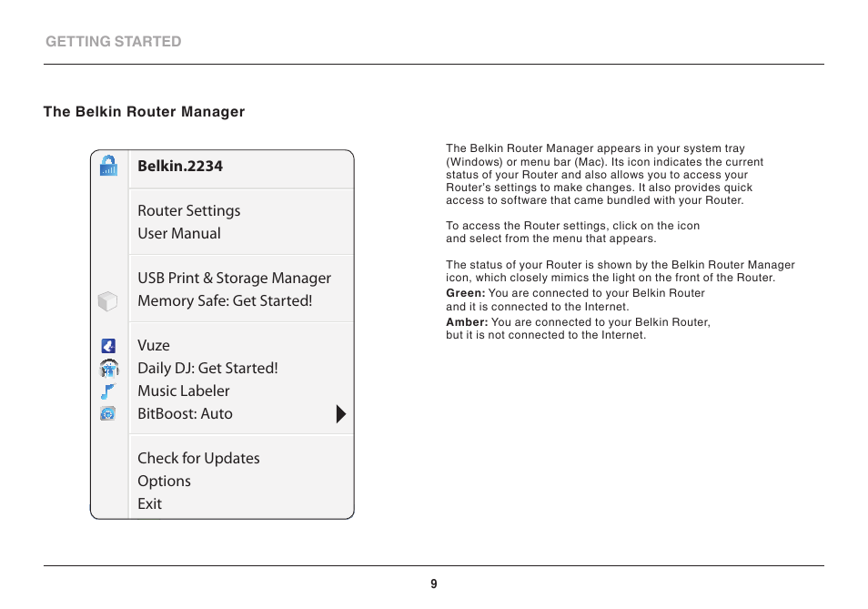This screenshot has height=609, width=868.
Task: Select the Belkin.2234 network entry
Action: tap(180, 166)
